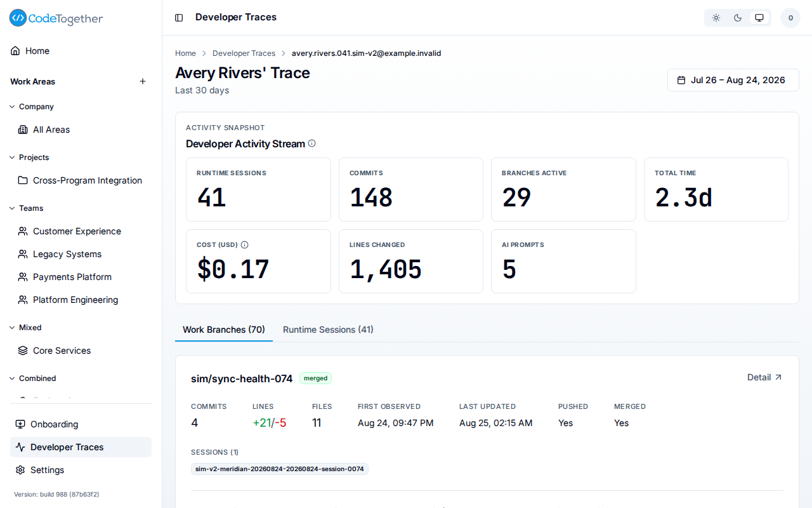Click the Lines Changed 1,405 value
812x508 pixels.
coord(386,269)
